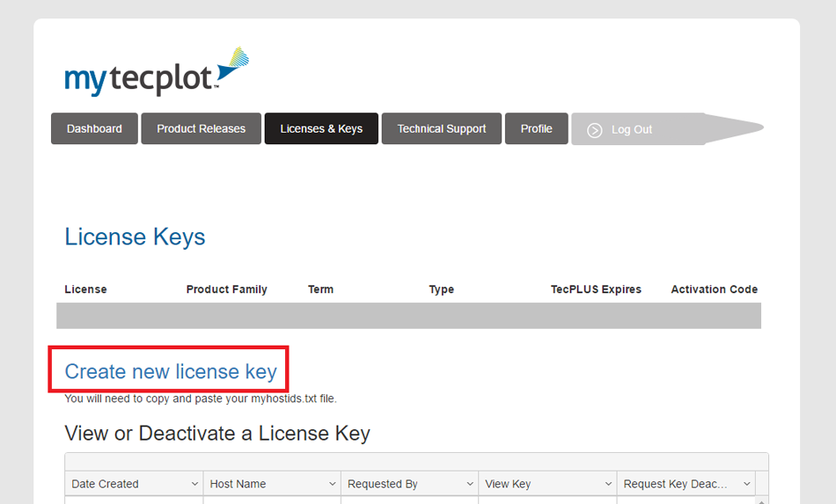The height and width of the screenshot is (504, 836).
Task: Expand Requested By column dropdown
Action: click(470, 484)
